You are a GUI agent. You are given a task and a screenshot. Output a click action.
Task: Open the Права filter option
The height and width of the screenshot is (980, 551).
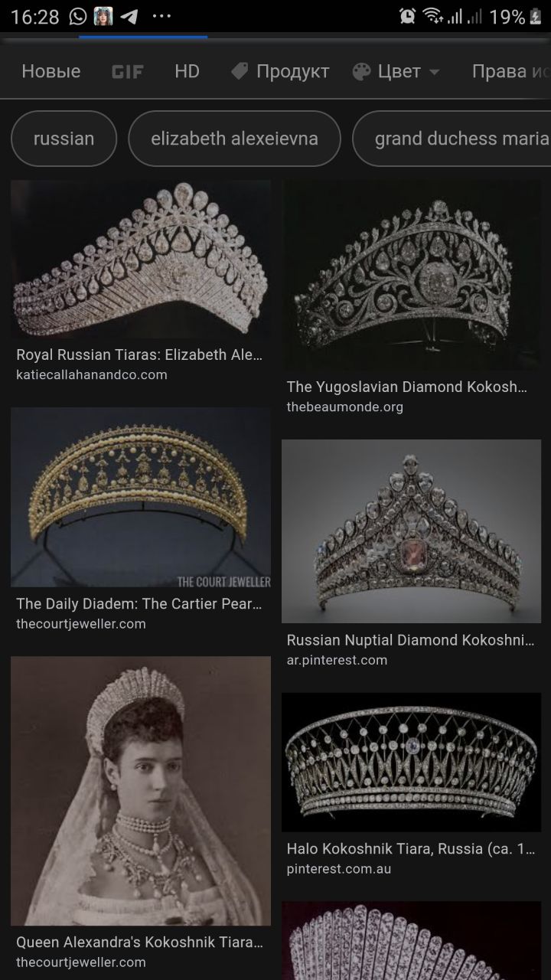[510, 71]
